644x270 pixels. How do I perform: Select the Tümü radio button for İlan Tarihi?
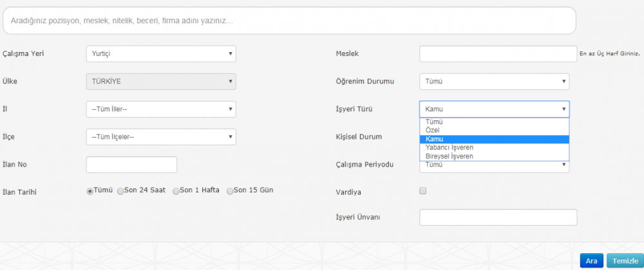point(90,191)
